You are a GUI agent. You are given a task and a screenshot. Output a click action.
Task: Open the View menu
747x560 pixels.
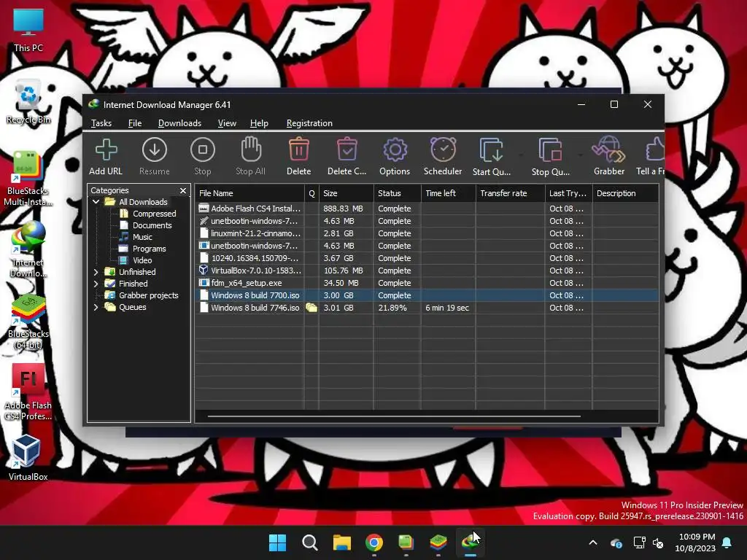[227, 123]
